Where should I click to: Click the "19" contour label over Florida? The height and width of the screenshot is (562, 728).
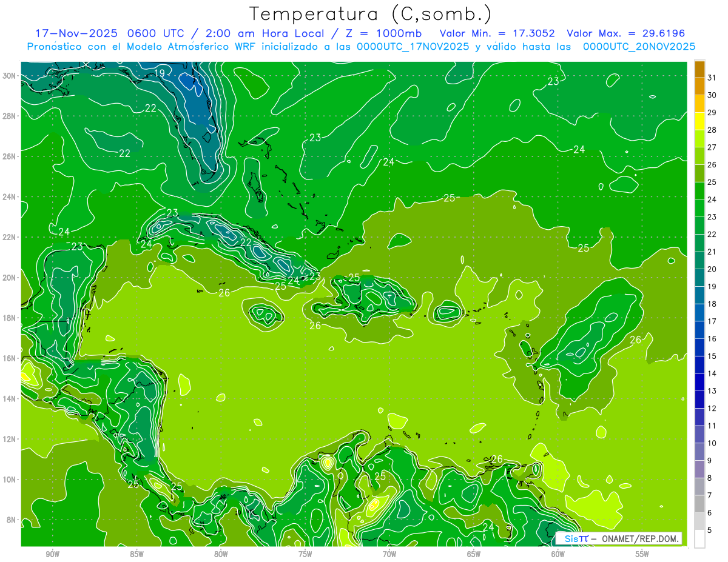point(160,73)
